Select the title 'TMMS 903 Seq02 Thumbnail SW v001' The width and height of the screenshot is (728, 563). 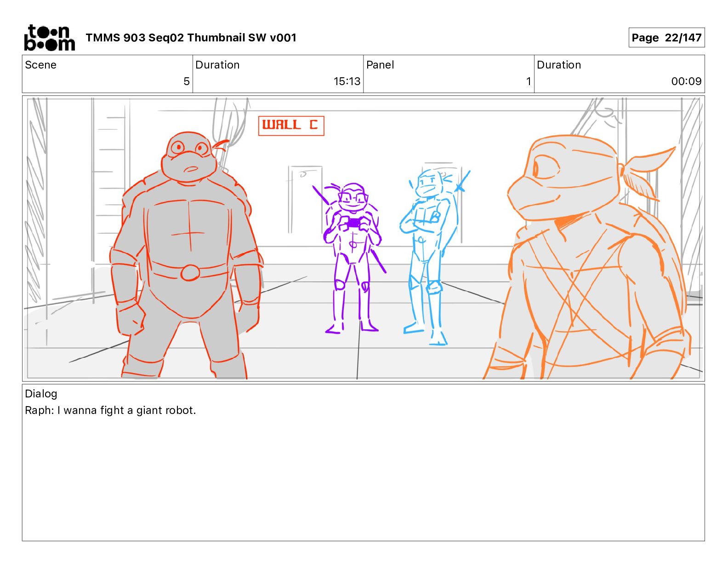(x=191, y=38)
